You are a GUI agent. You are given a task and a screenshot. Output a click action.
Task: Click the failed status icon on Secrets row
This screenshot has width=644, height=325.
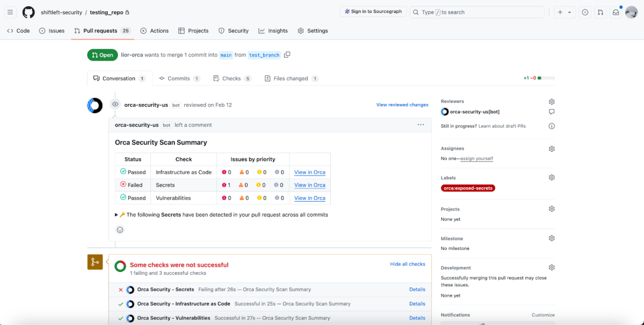pos(123,184)
